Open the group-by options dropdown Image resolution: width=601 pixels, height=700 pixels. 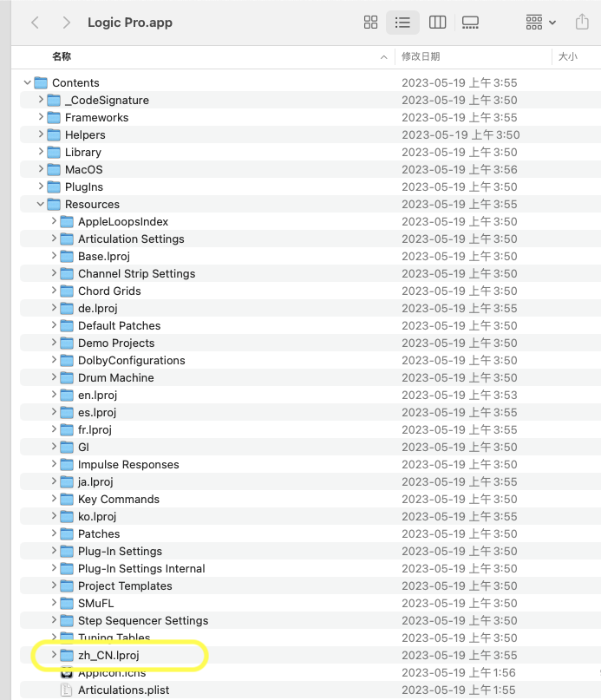pyautogui.click(x=540, y=23)
